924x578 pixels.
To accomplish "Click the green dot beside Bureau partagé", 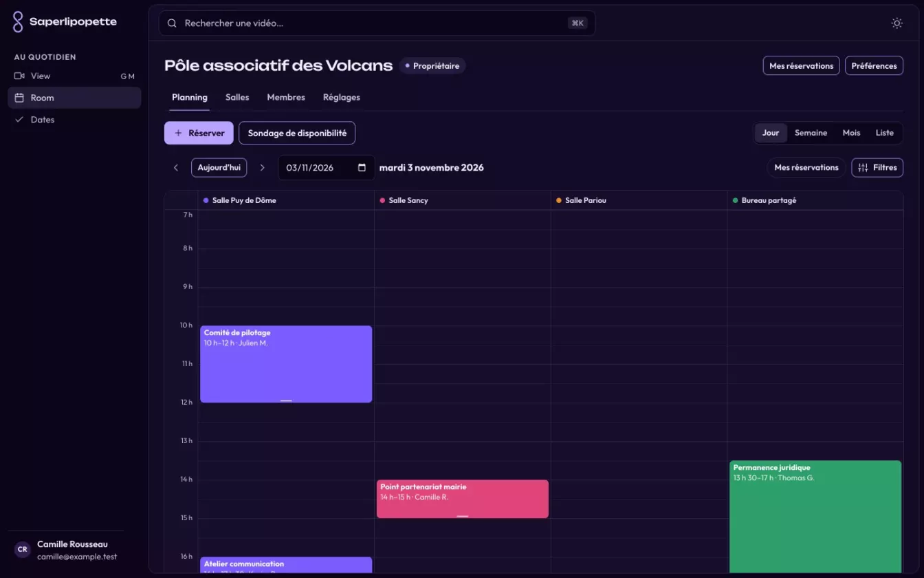I will tap(735, 200).
